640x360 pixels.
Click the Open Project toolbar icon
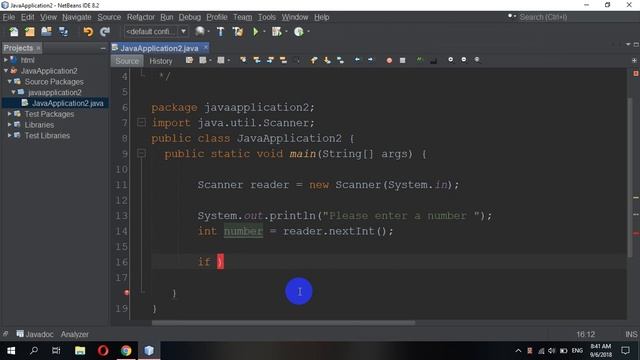pos(46,32)
